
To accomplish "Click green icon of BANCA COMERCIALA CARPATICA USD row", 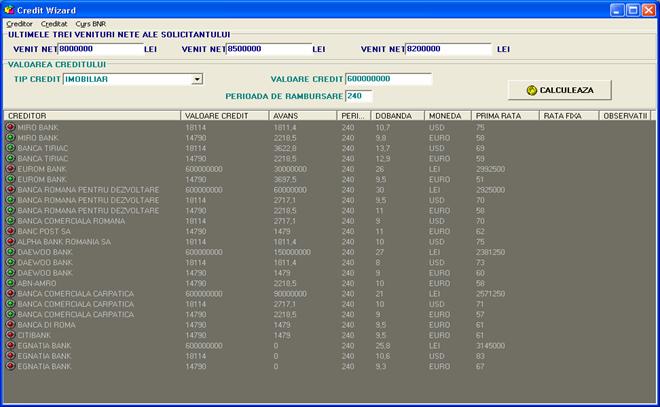I will point(11,303).
